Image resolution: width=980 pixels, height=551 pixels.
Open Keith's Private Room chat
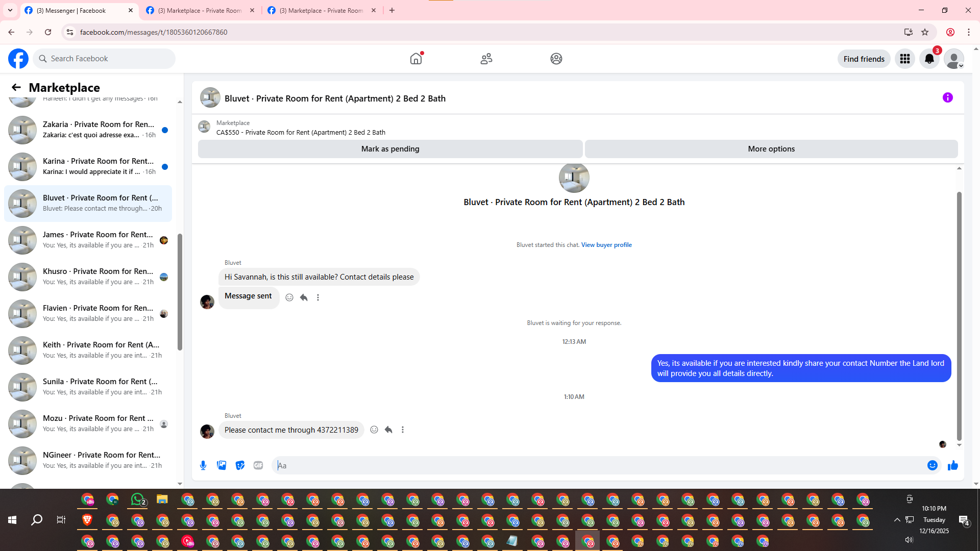(88, 350)
